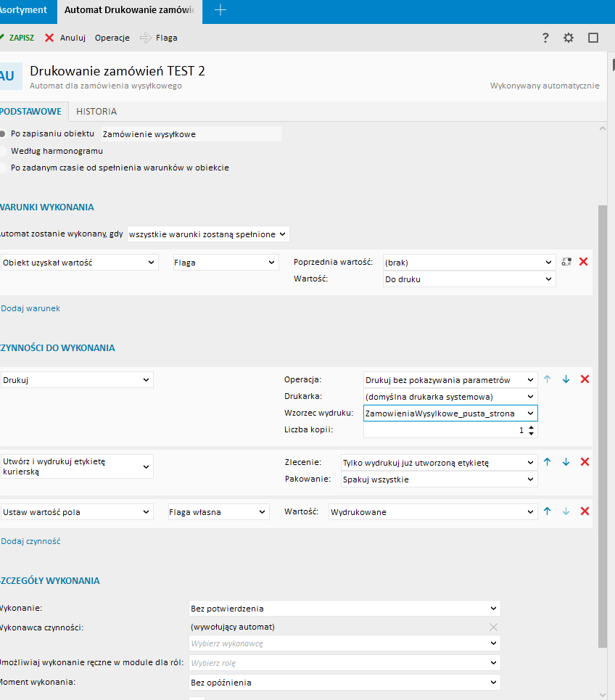The height and width of the screenshot is (700, 615).
Task: Click the help question mark icon
Action: 546,38
